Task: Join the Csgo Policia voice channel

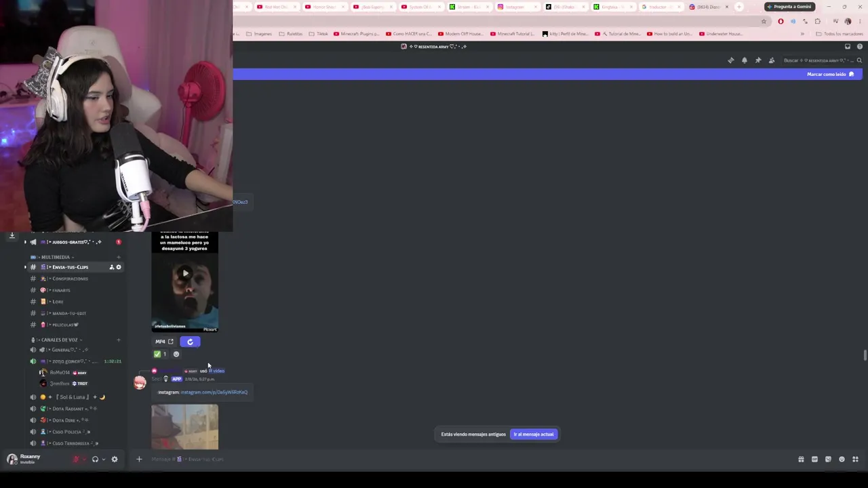Action: tap(71, 432)
